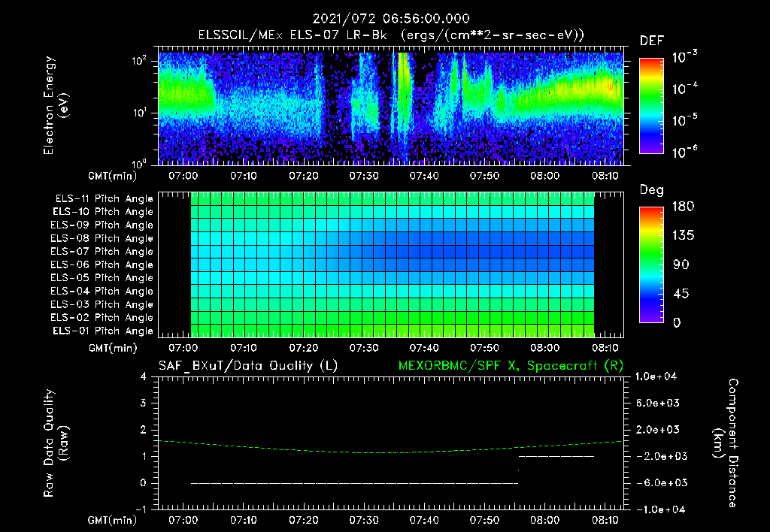Click the 08:10 time label under the spectrogram
The height and width of the screenshot is (532, 770).
point(605,176)
